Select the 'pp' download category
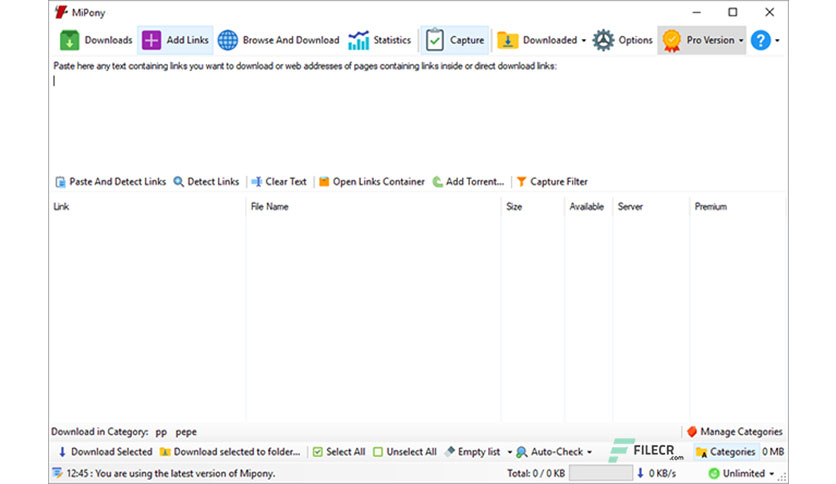 [x=161, y=432]
